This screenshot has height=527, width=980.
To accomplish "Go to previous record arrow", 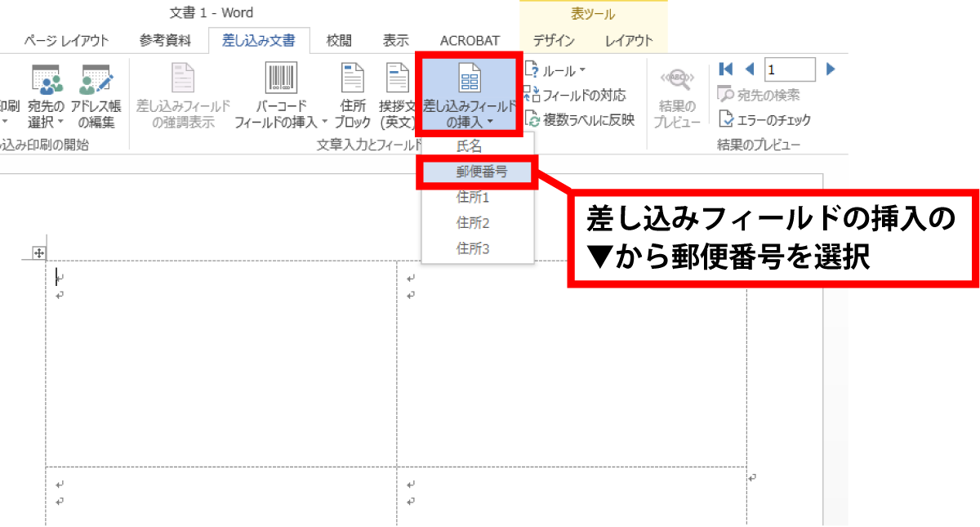I will coord(749,69).
